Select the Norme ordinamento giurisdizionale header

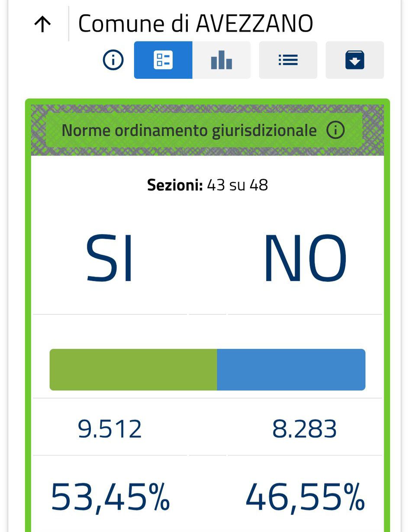tap(189, 130)
